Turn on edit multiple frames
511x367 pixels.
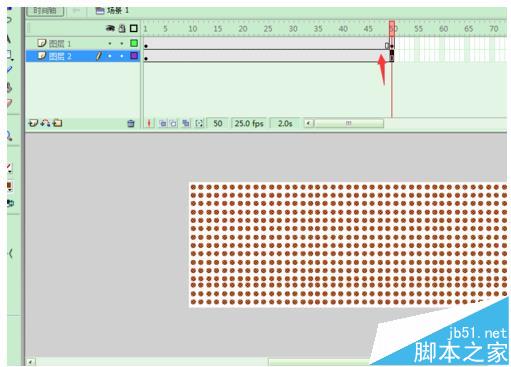coord(186,124)
